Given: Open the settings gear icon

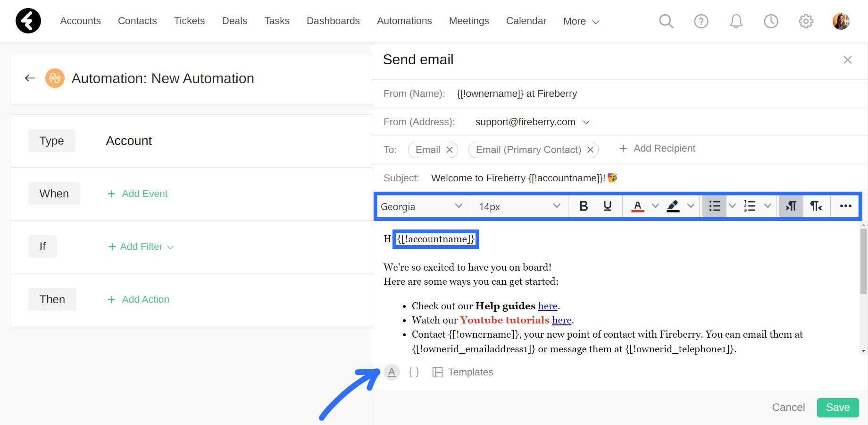Looking at the screenshot, I should [806, 21].
